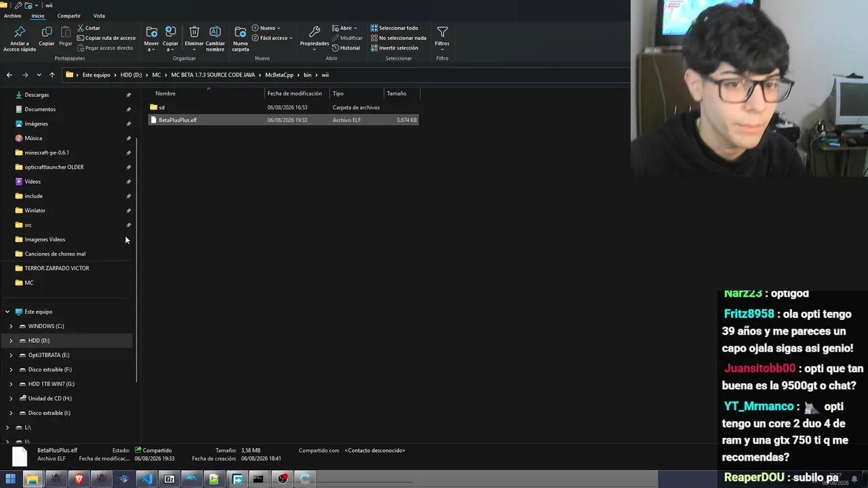Open TERROR ZARPADO VICTOR folder in sidebar
868x488 pixels.
pyautogui.click(x=57, y=268)
